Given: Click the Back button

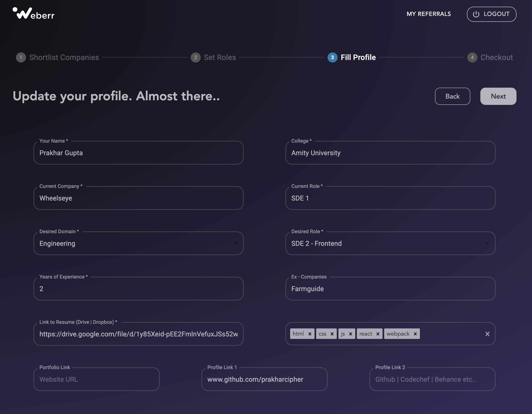Looking at the screenshot, I should point(452,96).
